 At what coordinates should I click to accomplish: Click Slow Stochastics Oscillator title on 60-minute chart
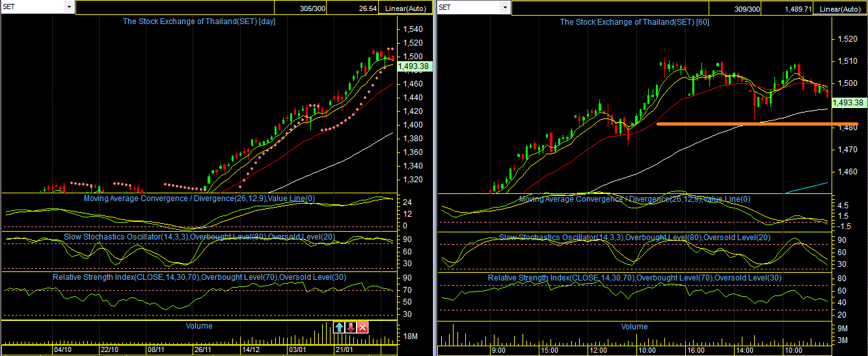click(634, 238)
